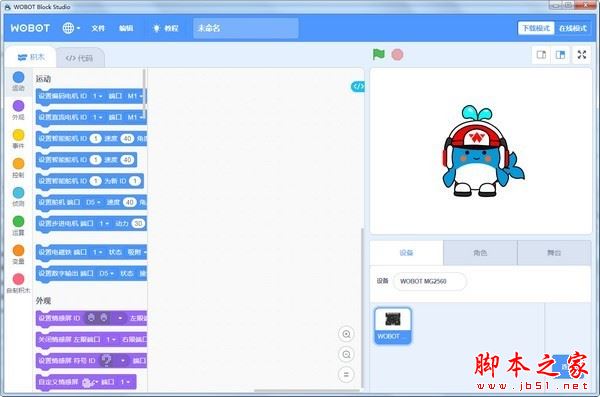
Task: Switch to small stage layout
Action: coord(541,55)
